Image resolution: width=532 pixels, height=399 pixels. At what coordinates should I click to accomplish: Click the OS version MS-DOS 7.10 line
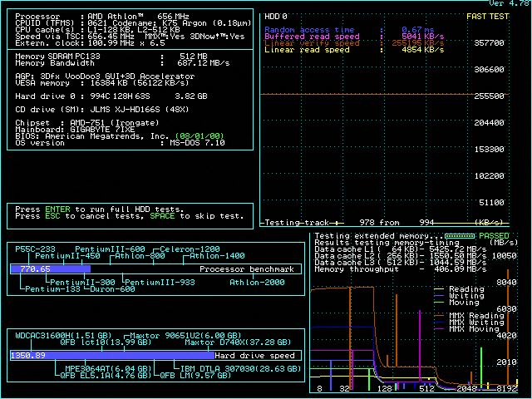click(x=120, y=143)
